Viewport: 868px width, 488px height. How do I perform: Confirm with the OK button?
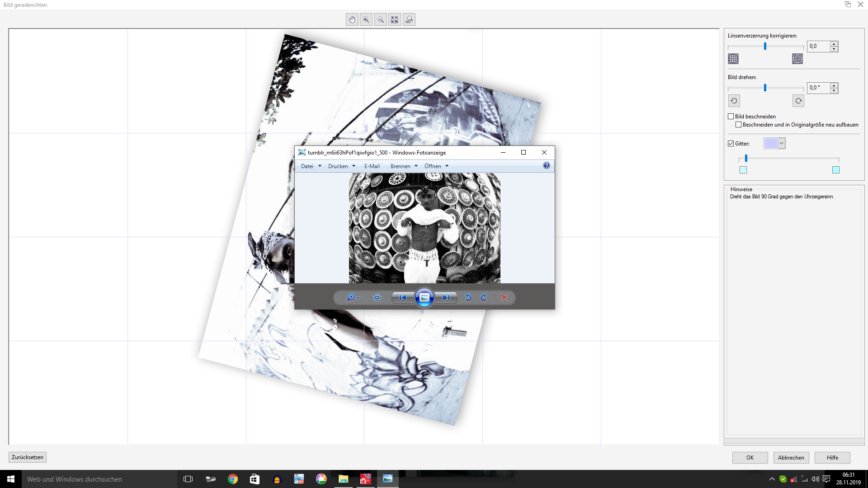[x=750, y=458]
